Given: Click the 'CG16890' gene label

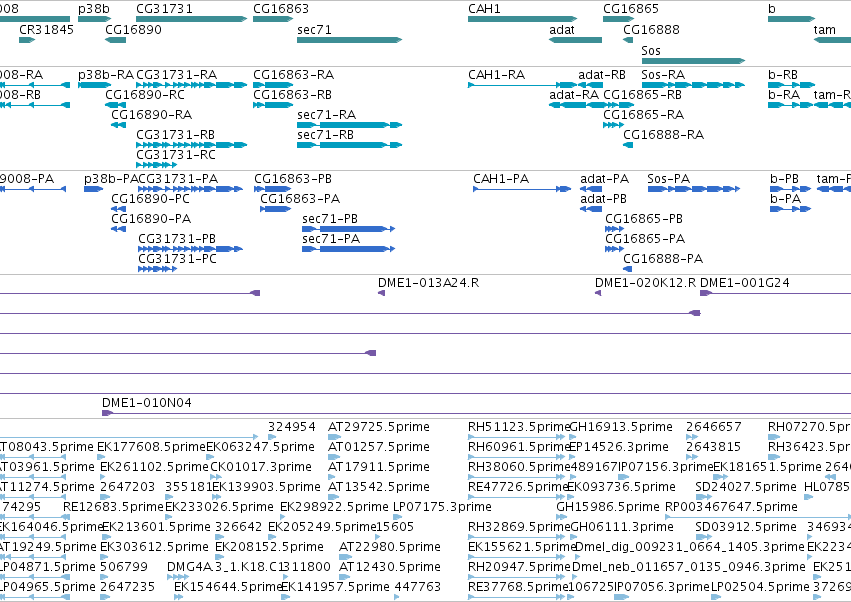Looking at the screenshot, I should point(134,30).
